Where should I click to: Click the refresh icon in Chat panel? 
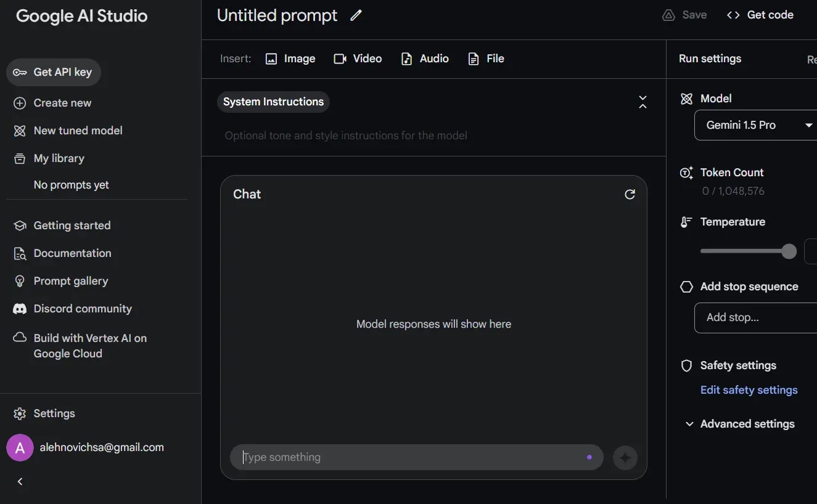coord(630,194)
